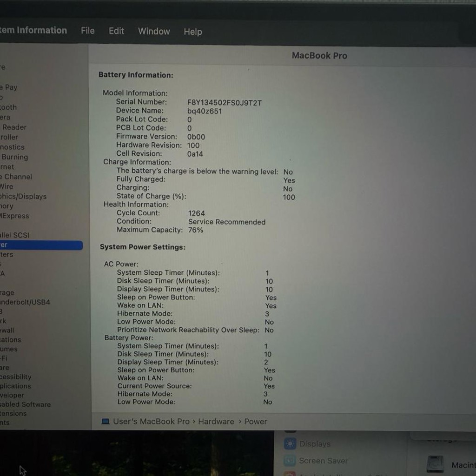Screen dimensions: 476x476
Task: Select Ethernet in the sidebar
Action: (x=7, y=167)
